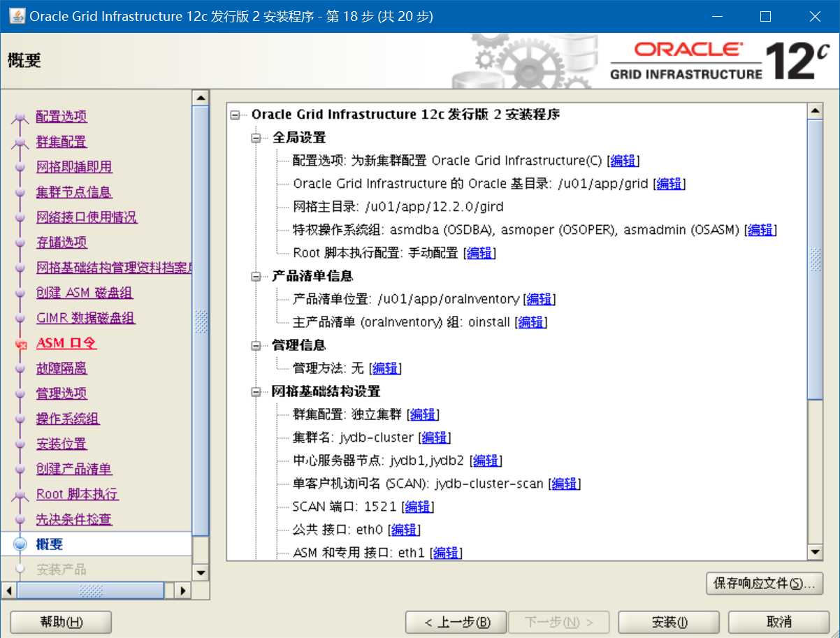The height and width of the screenshot is (638, 840).
Task: Click step list horizontal scrollbar thumb
Action: (92, 590)
